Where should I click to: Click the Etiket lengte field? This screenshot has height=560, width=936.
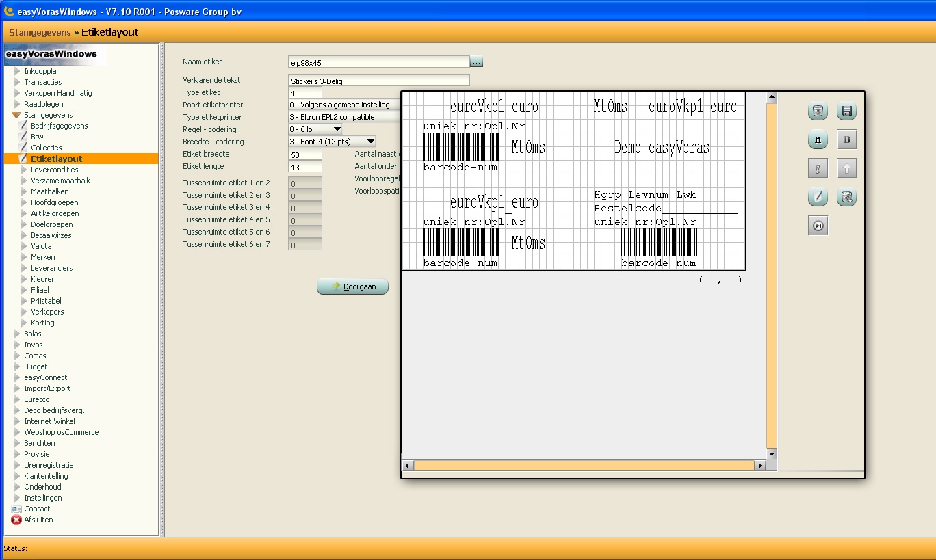(x=304, y=167)
